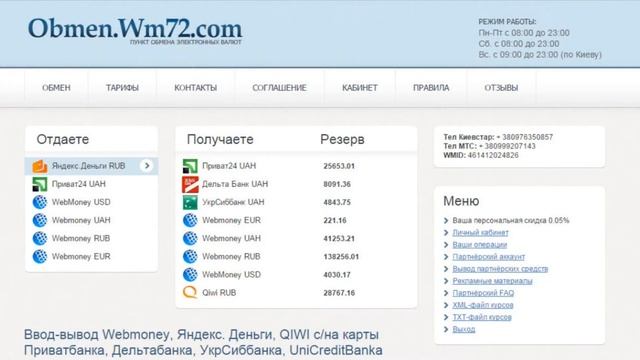Click reserve value 25653.01
The height and width of the screenshot is (360, 640).
tap(339, 166)
